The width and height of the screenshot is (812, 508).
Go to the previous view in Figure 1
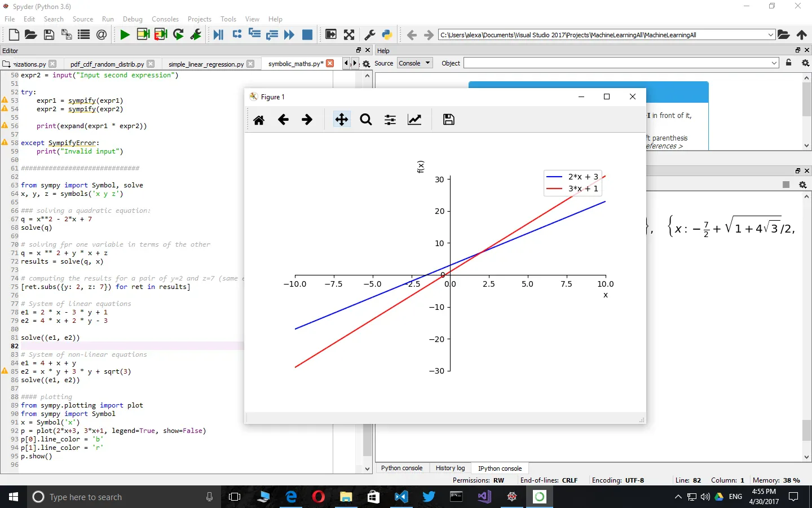283,120
